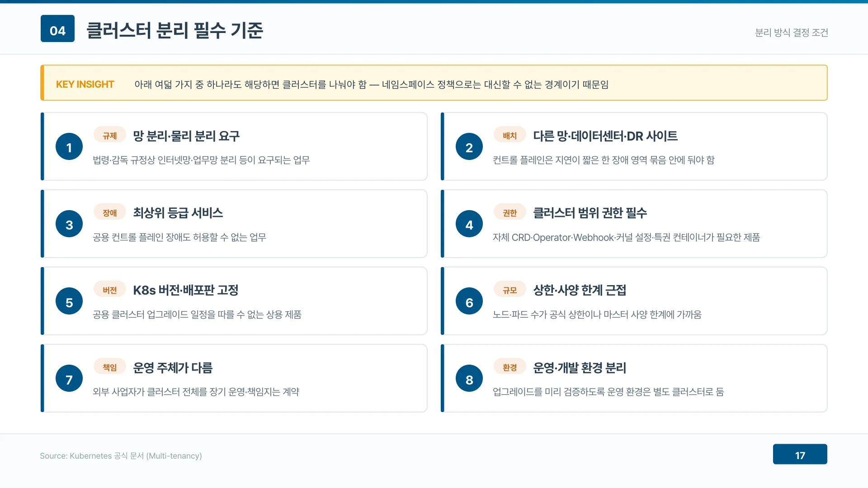The width and height of the screenshot is (868, 488).
Task: Select the key insight sentence starting 아래 여덟 가지
Action: tap(372, 84)
